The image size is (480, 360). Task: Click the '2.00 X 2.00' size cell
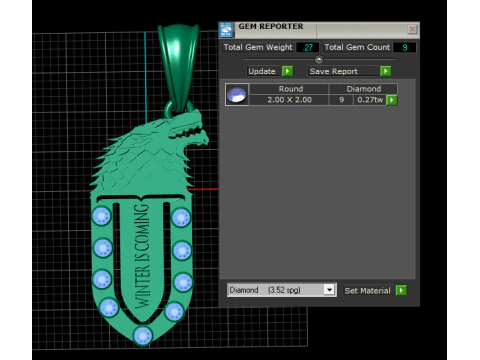289,100
